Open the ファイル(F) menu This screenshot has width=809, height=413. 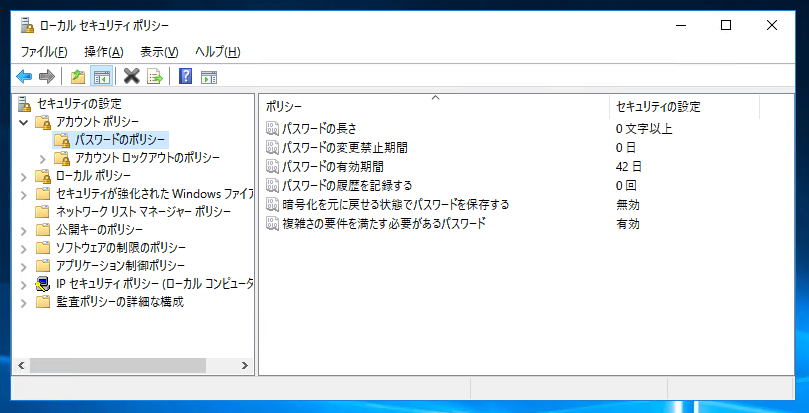44,52
